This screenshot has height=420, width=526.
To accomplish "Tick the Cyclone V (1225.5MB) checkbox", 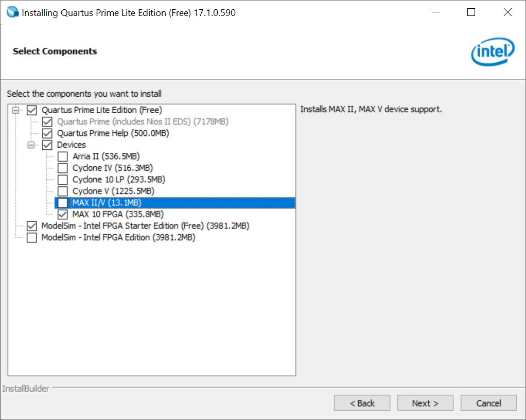I will point(62,191).
